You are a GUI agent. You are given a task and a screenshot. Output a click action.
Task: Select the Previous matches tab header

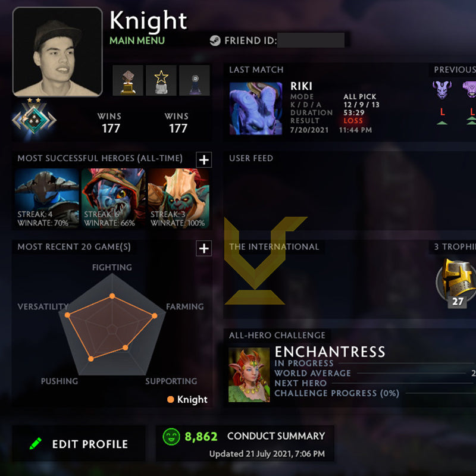455,70
